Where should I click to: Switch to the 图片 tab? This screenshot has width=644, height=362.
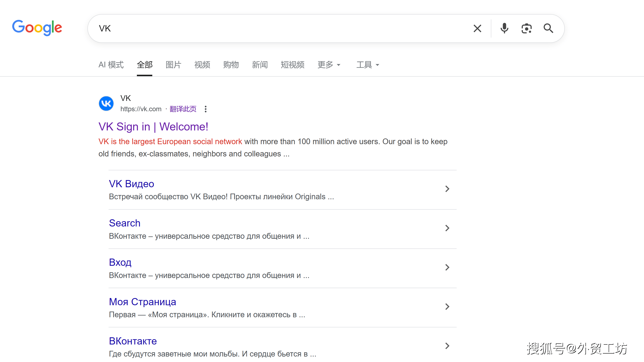(x=173, y=65)
